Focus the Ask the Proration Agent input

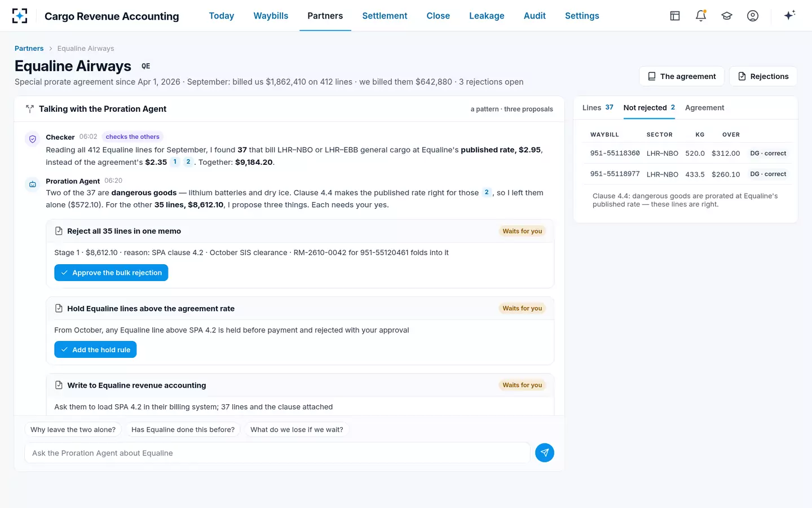tap(277, 453)
